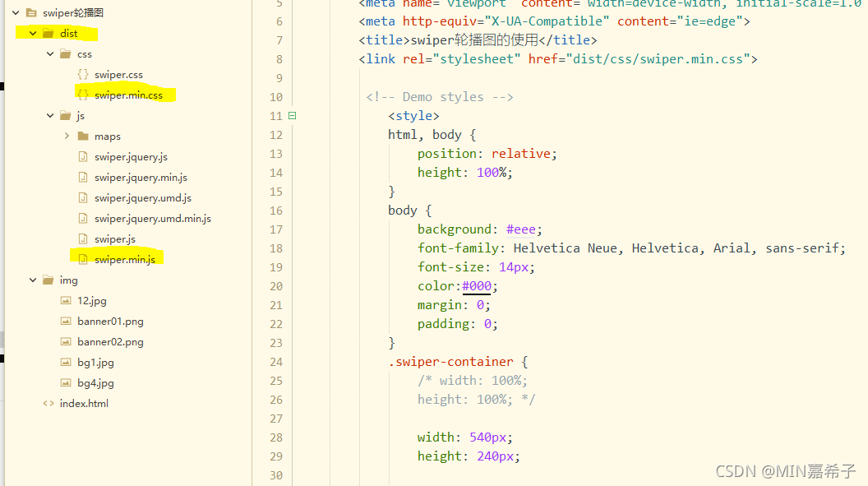Click the 12.jpg image icon
Viewport: 868px width, 486px height.
pos(66,301)
